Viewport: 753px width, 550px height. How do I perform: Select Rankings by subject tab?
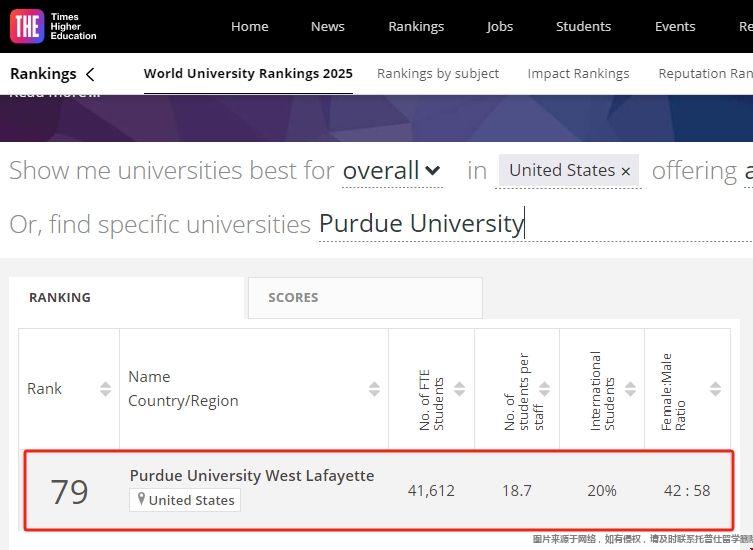[x=438, y=73]
